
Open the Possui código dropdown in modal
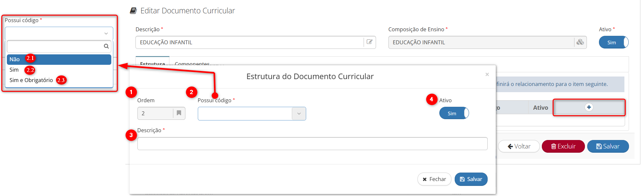pos(252,114)
